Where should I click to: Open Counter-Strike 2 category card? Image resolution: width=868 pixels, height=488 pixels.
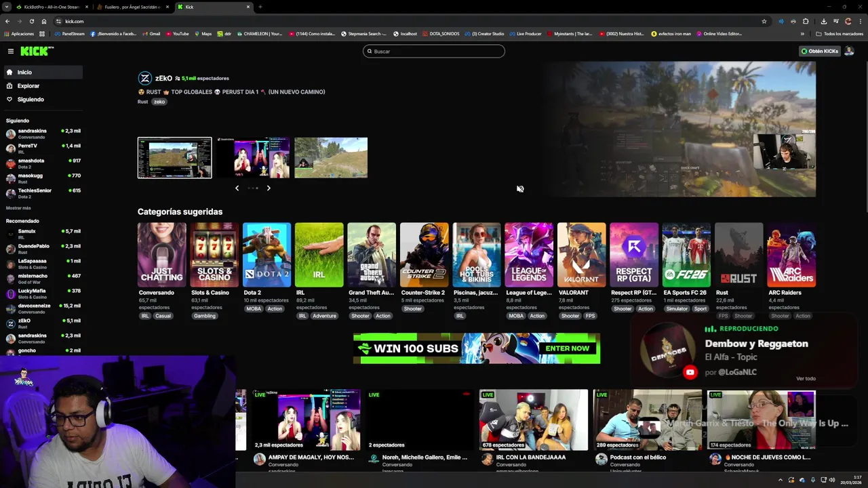tap(425, 255)
